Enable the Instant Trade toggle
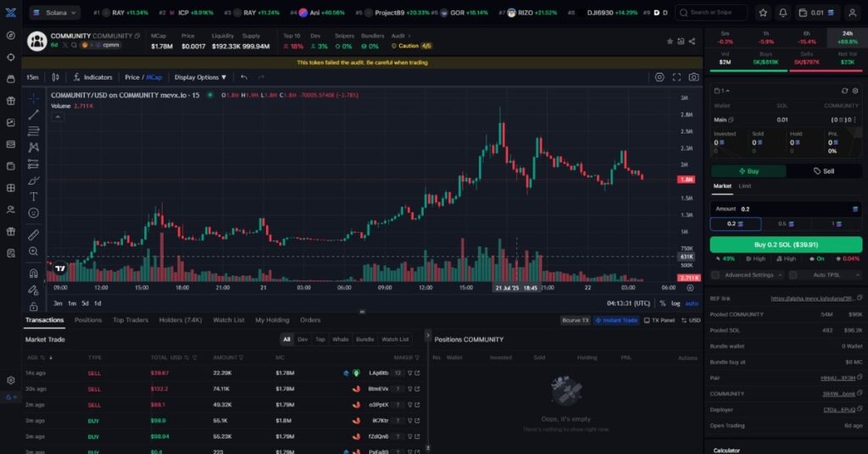The height and width of the screenshot is (454, 868). pyautogui.click(x=616, y=320)
